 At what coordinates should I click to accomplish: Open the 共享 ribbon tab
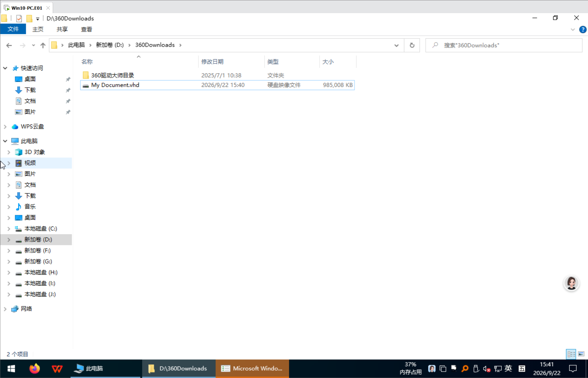[x=62, y=29]
